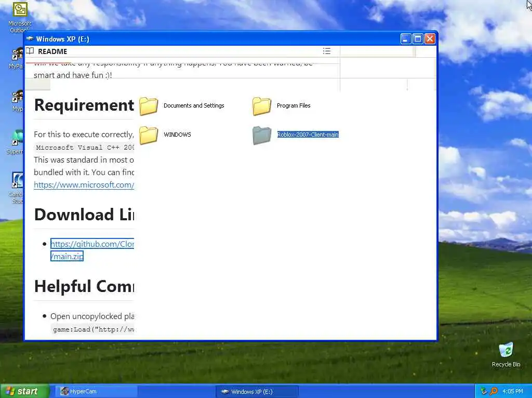Maximize the Windows XP (E:) window
532x398 pixels.
[x=418, y=39]
